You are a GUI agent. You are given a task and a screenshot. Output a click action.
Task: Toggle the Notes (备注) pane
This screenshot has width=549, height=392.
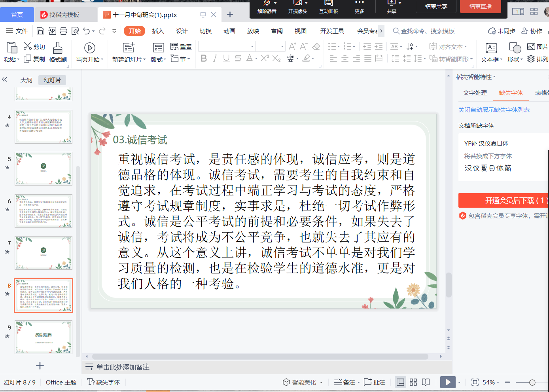pyautogui.click(x=345, y=382)
